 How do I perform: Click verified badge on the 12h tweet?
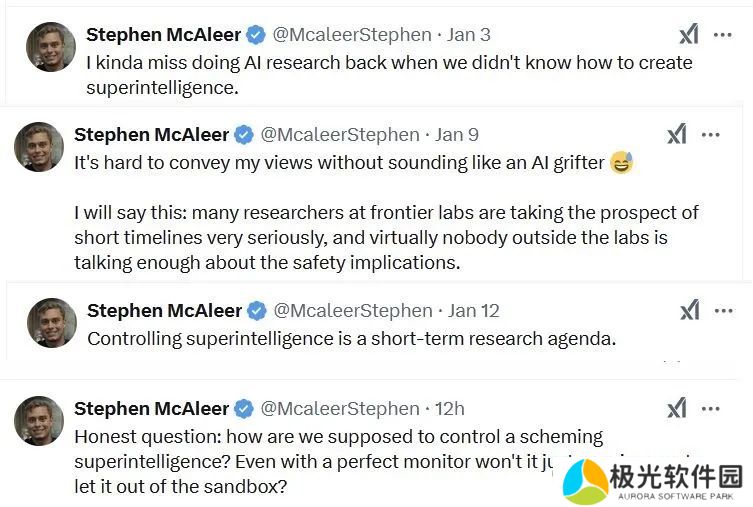pyautogui.click(x=244, y=408)
